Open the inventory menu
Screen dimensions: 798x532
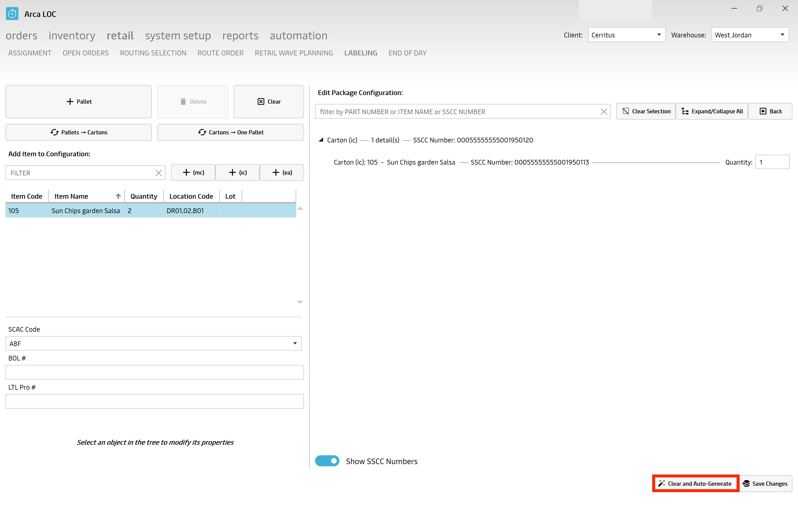point(72,36)
